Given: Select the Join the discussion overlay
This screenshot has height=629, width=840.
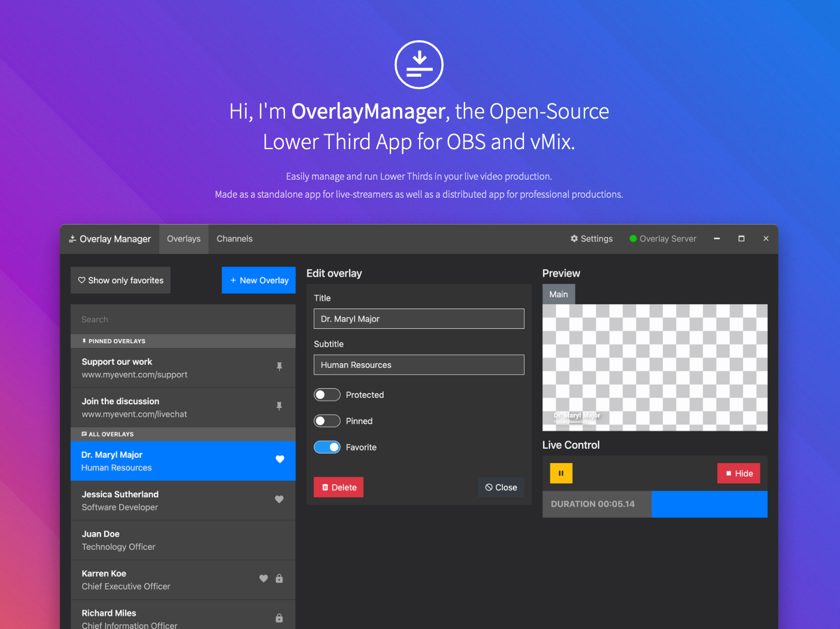Looking at the screenshot, I should 183,407.
